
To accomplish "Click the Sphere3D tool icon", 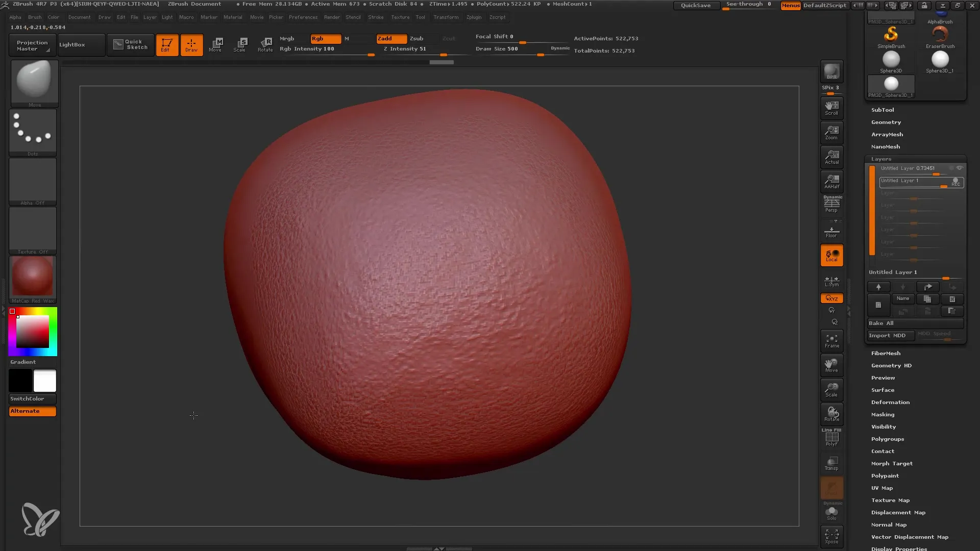I will [x=891, y=60].
